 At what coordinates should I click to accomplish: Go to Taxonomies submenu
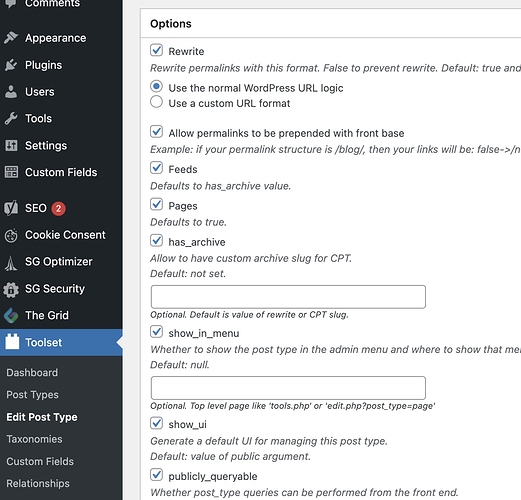click(34, 439)
